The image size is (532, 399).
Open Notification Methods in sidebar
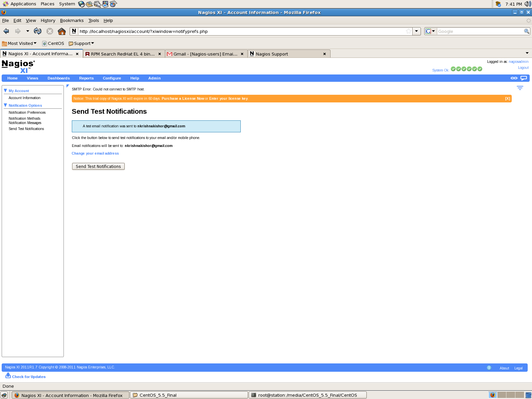25,118
